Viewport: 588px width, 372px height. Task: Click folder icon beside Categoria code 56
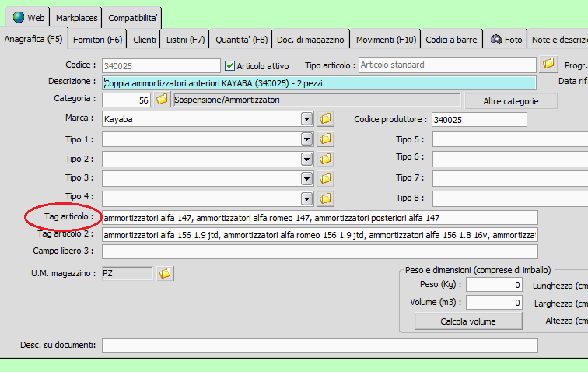point(162,100)
